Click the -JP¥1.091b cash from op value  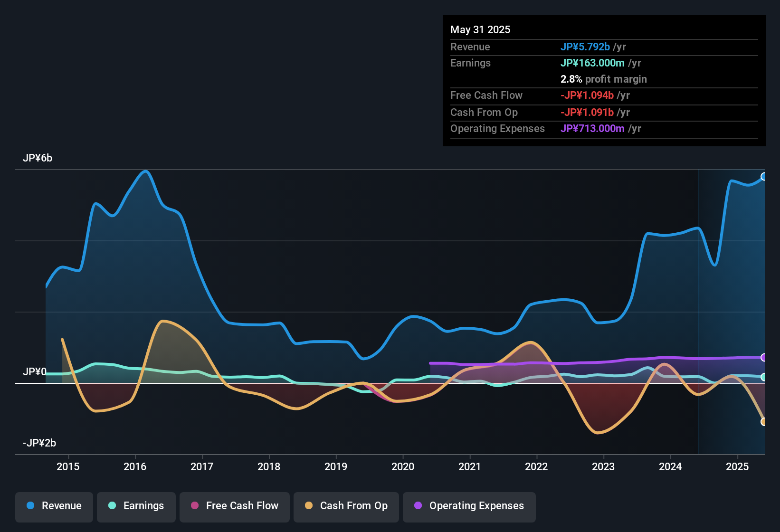(x=587, y=113)
